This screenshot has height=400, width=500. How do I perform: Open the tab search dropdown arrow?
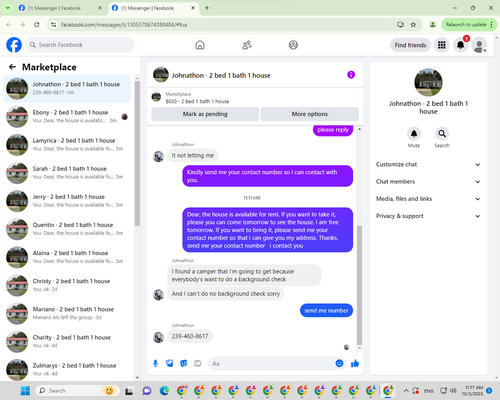(7, 8)
